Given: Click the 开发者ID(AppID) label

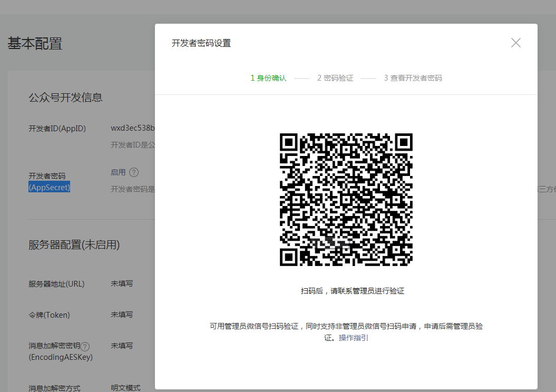Looking at the screenshot, I should pos(57,129).
